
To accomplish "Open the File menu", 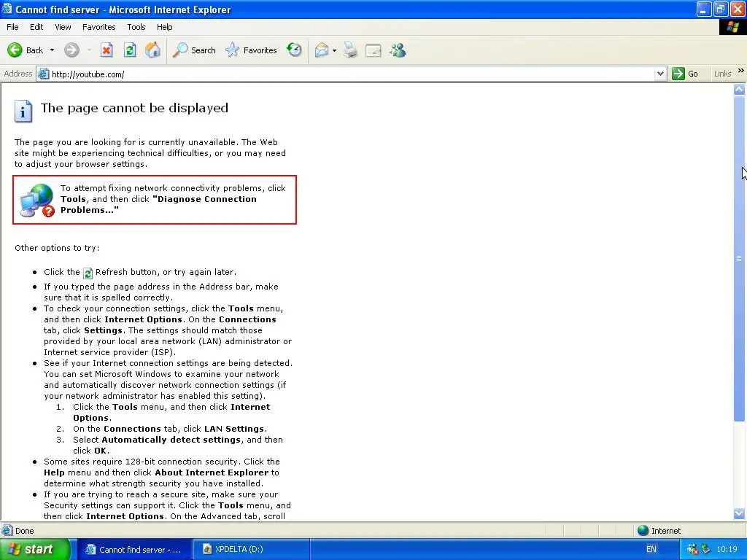I will pos(12,27).
